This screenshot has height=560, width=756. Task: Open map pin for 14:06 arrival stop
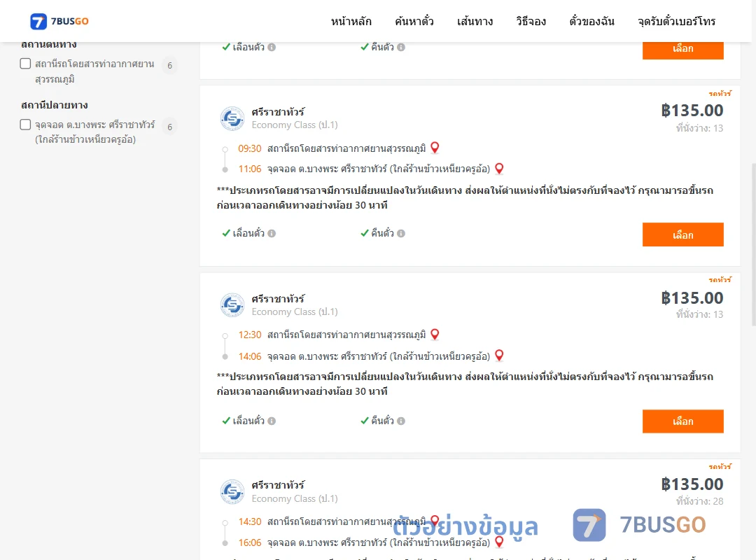[500, 356]
